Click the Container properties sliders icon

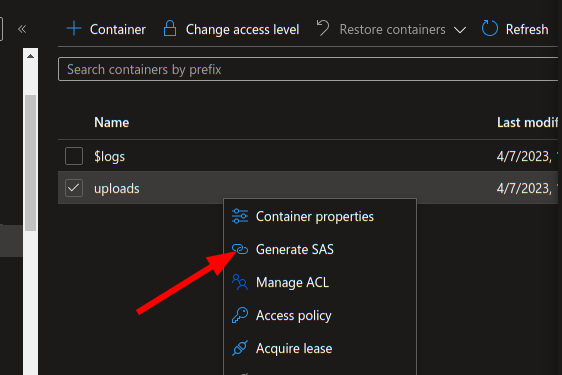240,216
